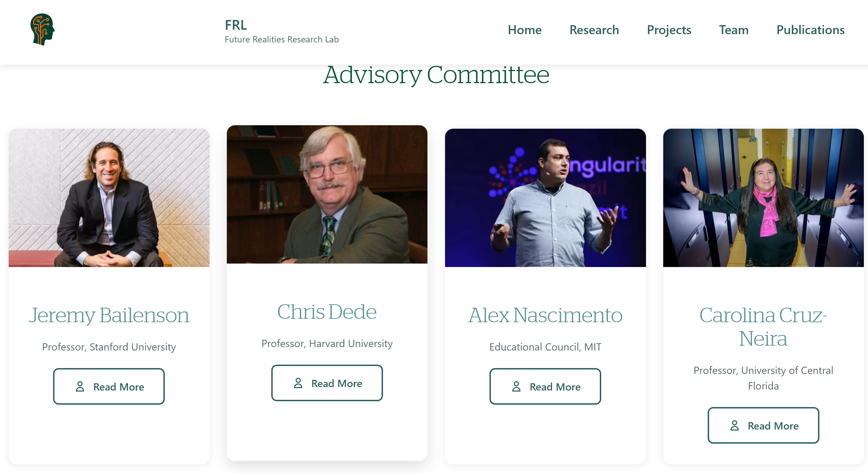Open the Publications section

(810, 30)
